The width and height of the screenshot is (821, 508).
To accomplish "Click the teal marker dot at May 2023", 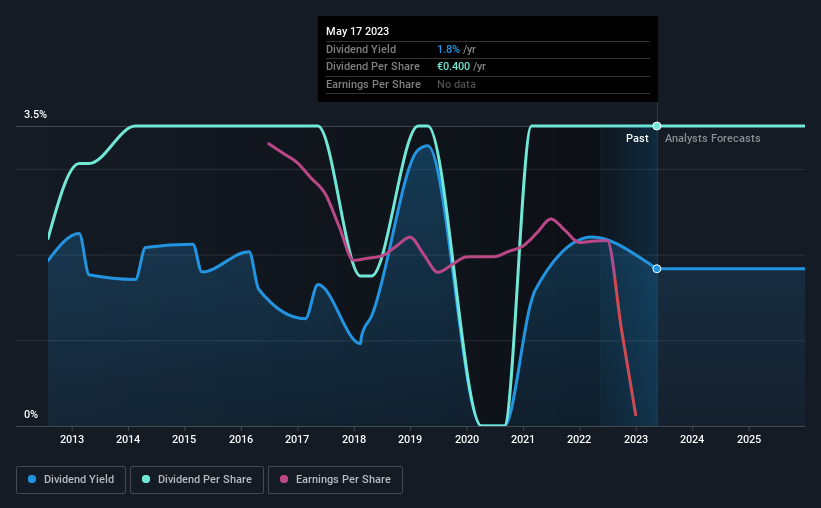I will 657,126.
